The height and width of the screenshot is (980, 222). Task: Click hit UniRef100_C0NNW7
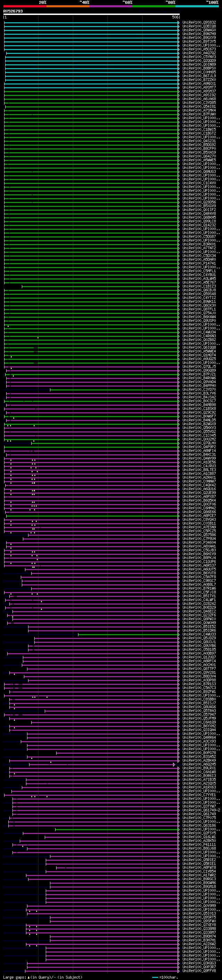pyautogui.click(x=199, y=481)
